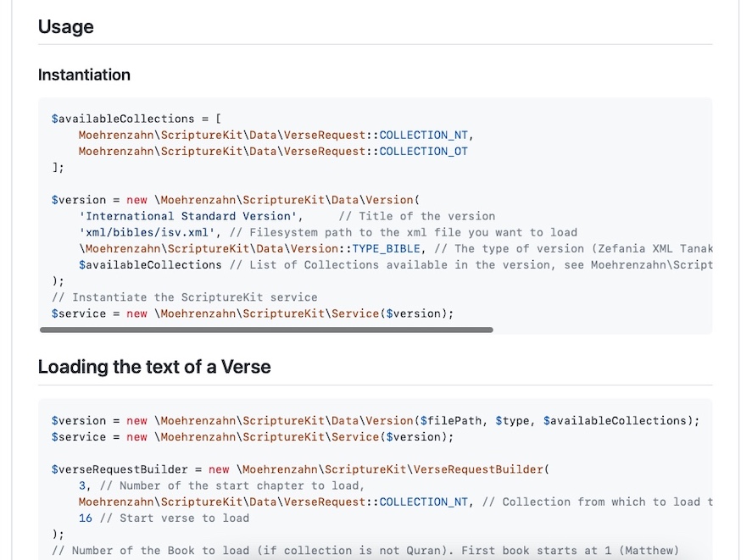Click the Usage section heading
The height and width of the screenshot is (560, 752).
(x=65, y=27)
